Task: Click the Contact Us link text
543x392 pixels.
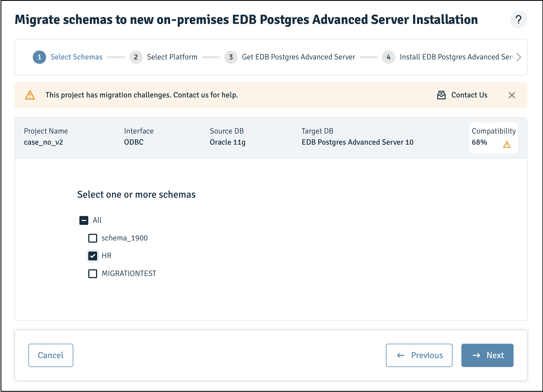Action: click(x=469, y=95)
